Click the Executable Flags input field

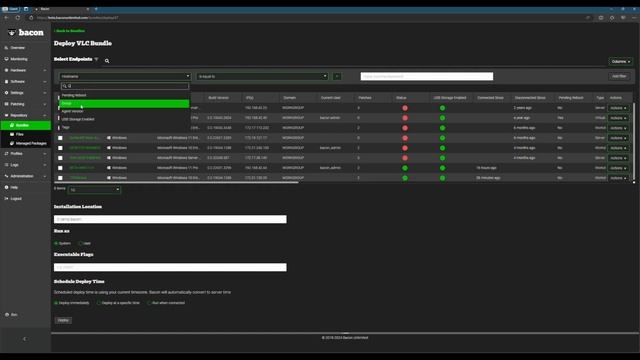(170, 267)
